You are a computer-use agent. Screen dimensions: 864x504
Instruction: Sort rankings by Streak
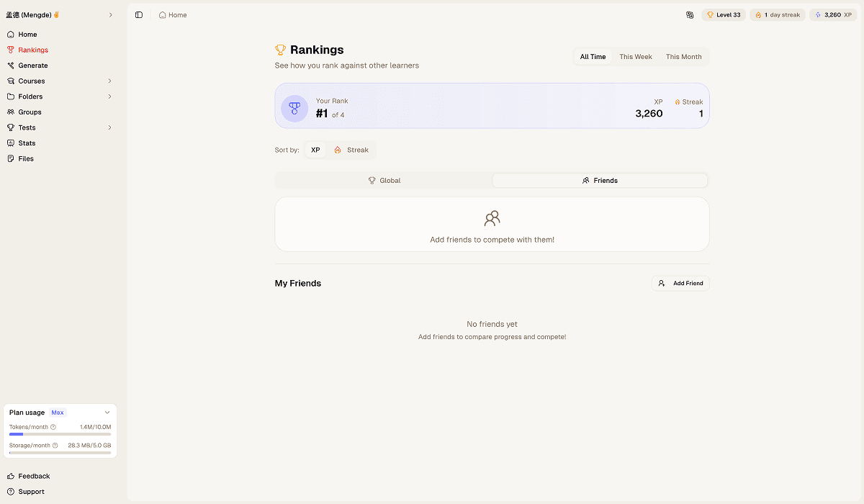352,150
